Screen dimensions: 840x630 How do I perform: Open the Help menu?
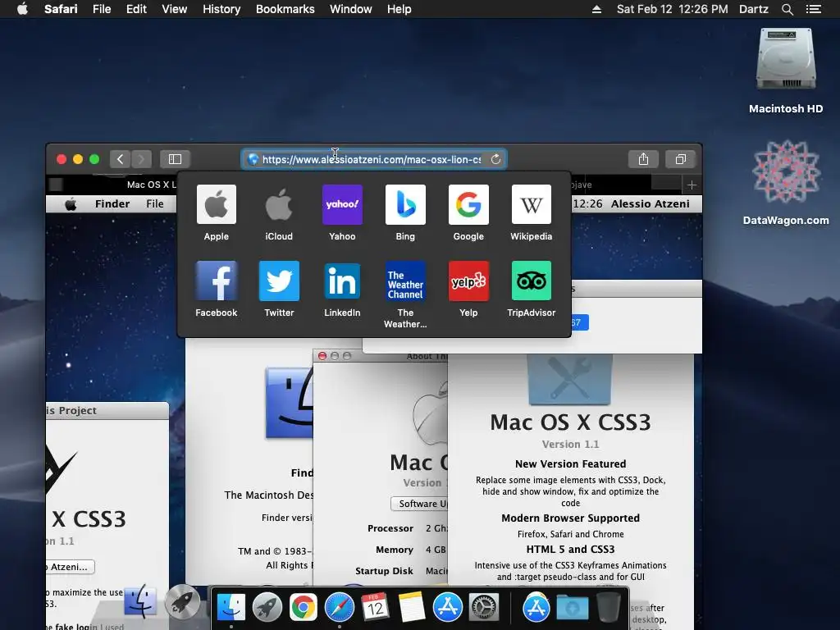(399, 9)
